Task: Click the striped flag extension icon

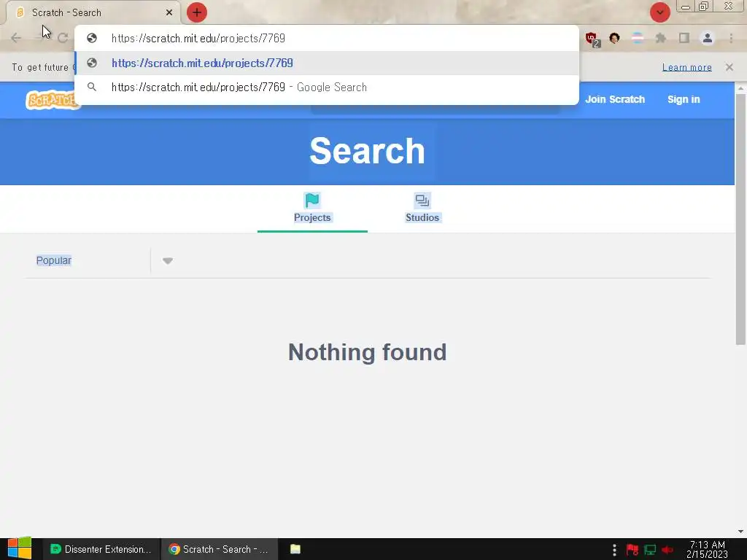Action: click(638, 38)
